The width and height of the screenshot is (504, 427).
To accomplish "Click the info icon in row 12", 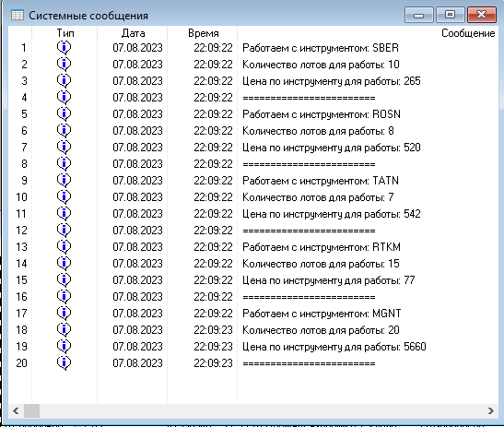I will (x=64, y=230).
